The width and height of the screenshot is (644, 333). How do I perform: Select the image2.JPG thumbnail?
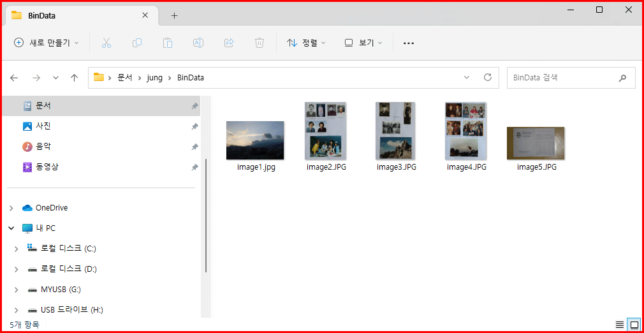click(x=326, y=131)
